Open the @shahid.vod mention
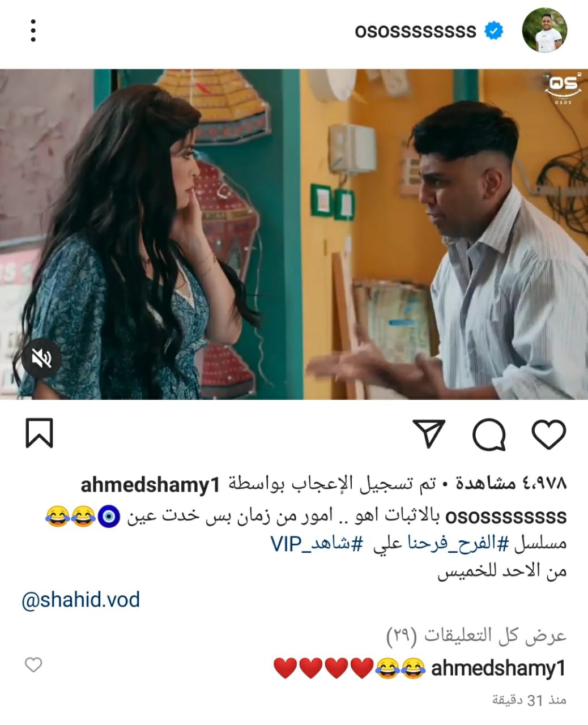588x725 pixels. coord(80,599)
